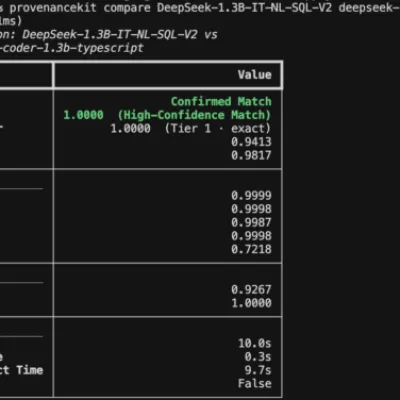
Task: Click the 9.7s timing value
Action: [x=258, y=370]
